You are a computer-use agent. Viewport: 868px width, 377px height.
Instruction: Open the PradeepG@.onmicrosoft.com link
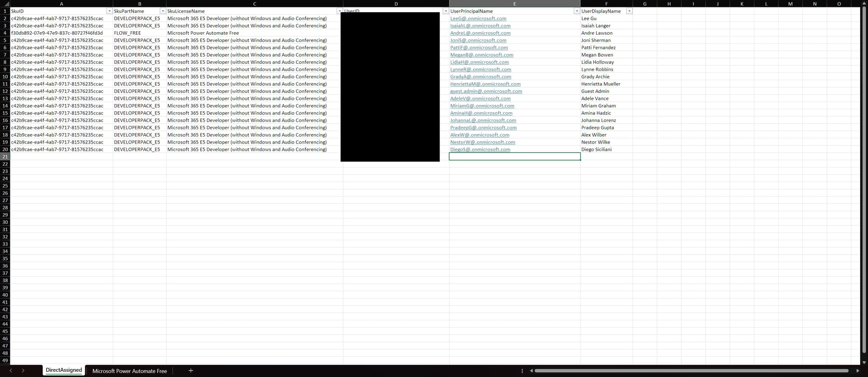pyautogui.click(x=483, y=128)
